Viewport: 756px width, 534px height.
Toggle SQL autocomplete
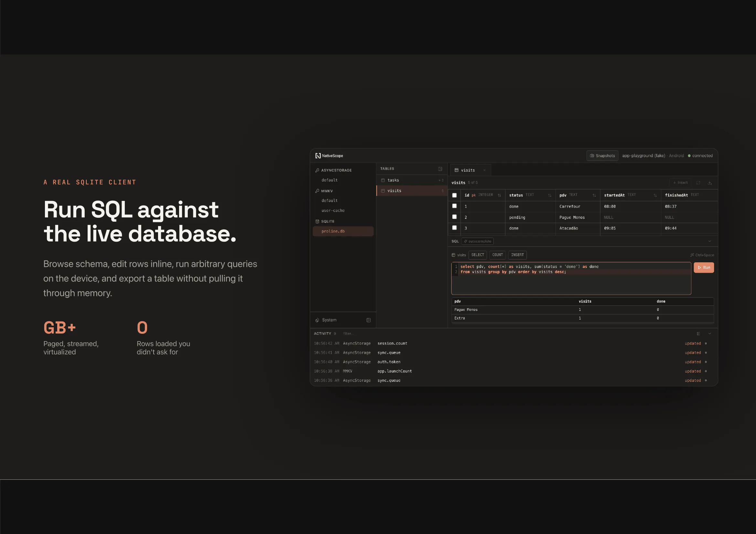tap(477, 241)
